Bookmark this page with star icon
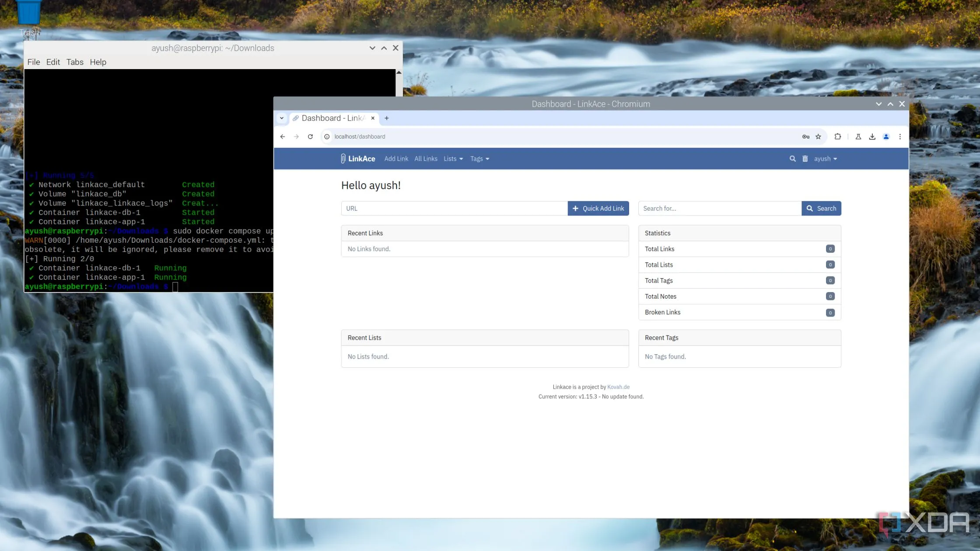 (x=818, y=136)
